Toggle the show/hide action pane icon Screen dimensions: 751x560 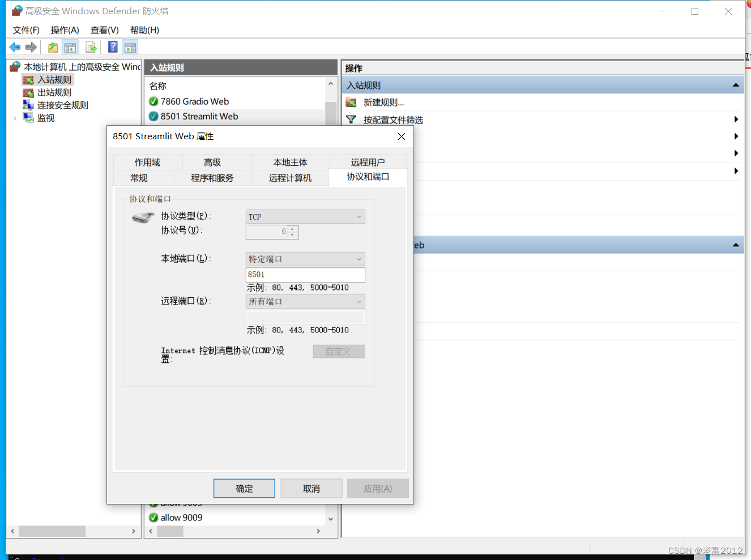(130, 48)
